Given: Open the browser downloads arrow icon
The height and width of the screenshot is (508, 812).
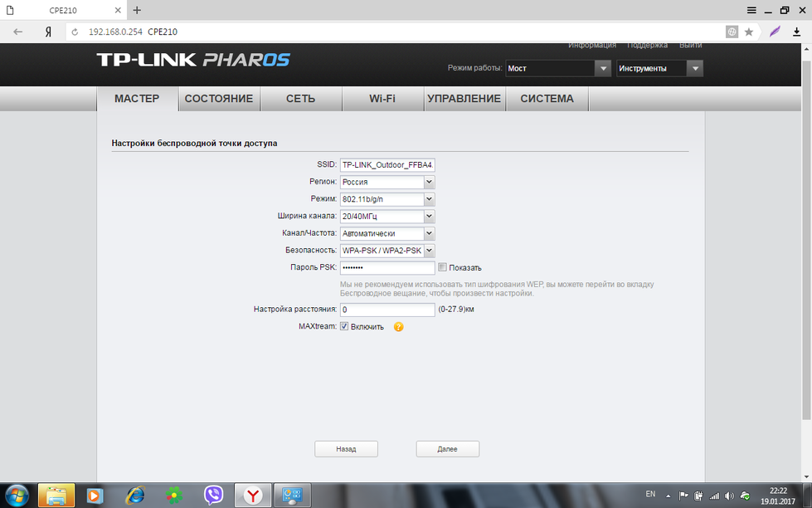Looking at the screenshot, I should click(x=797, y=32).
